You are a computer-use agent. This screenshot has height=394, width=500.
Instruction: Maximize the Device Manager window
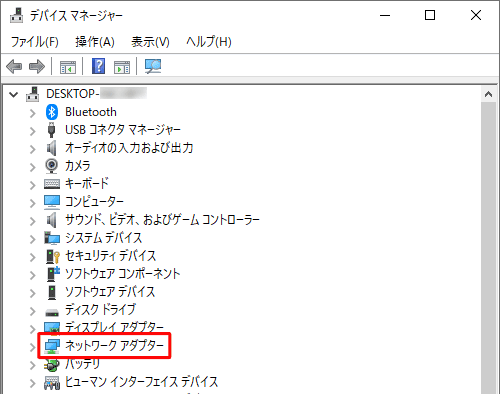[x=430, y=15]
